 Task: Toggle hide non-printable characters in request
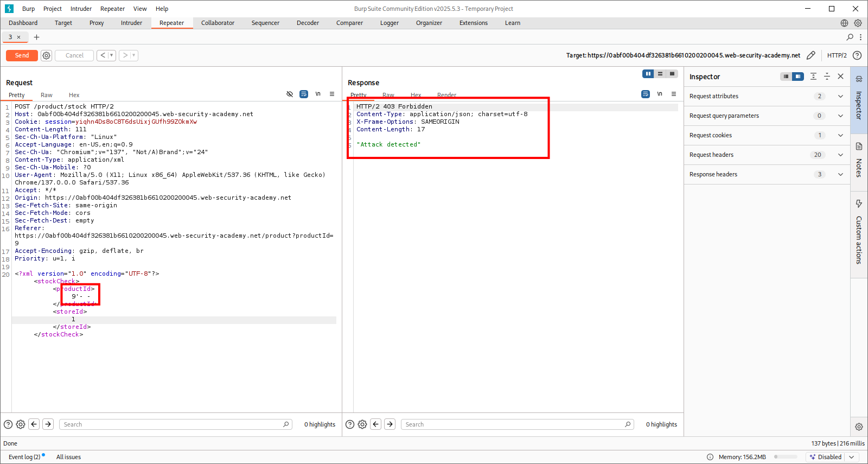pyautogui.click(x=290, y=94)
